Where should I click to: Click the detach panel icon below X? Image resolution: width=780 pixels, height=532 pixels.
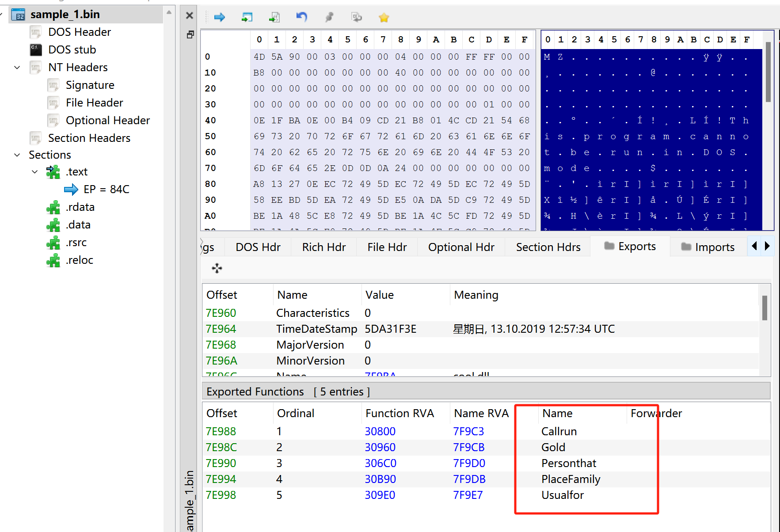click(x=190, y=34)
